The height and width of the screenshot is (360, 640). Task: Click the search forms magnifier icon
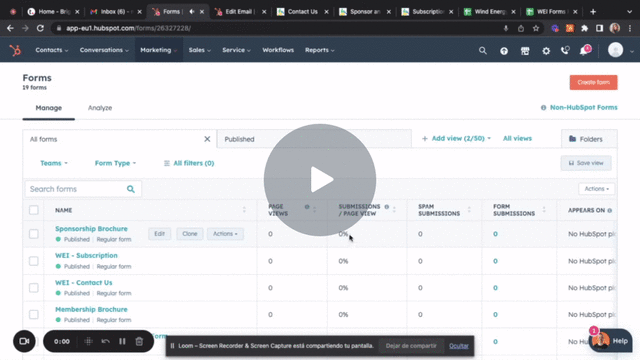[131, 189]
